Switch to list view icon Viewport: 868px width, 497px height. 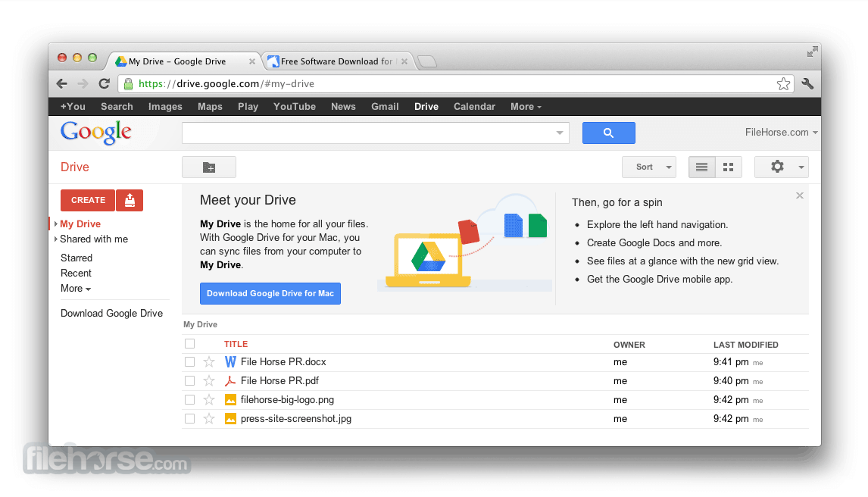[701, 167]
